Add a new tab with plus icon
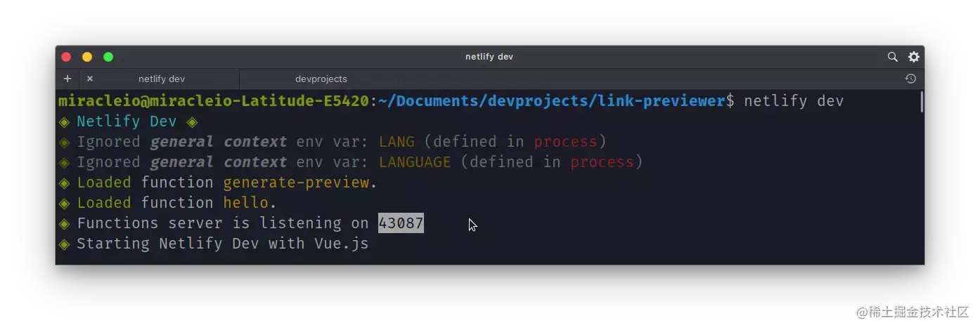Screen dimensions: 980x330 pyautogui.click(x=67, y=79)
